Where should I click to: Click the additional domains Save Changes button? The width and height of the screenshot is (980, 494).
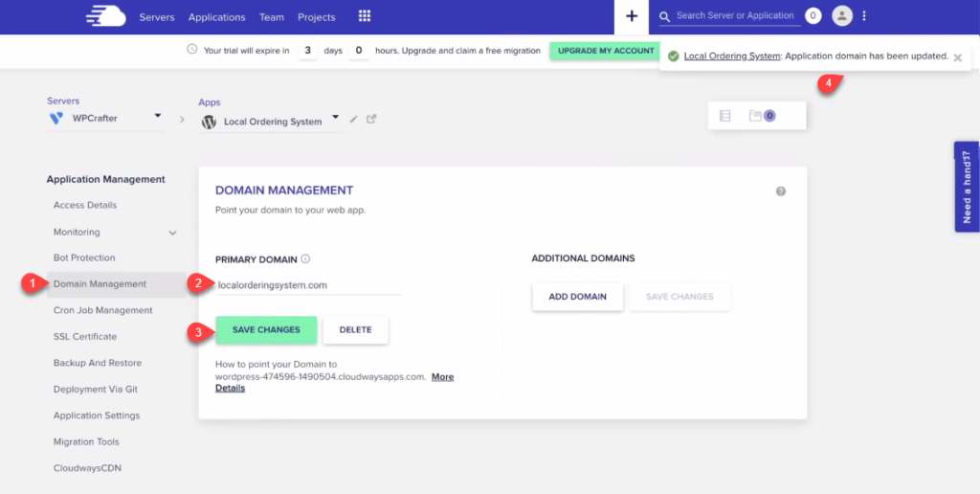pos(679,297)
